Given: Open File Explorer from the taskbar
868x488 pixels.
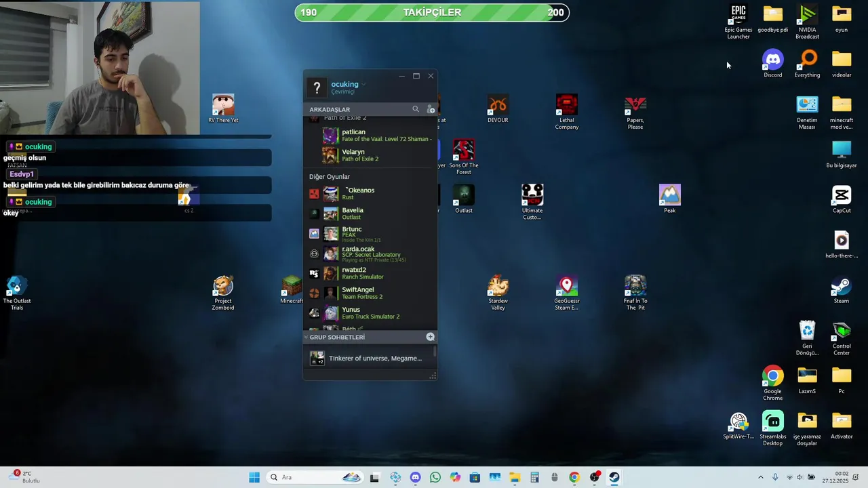Looking at the screenshot, I should 515,477.
